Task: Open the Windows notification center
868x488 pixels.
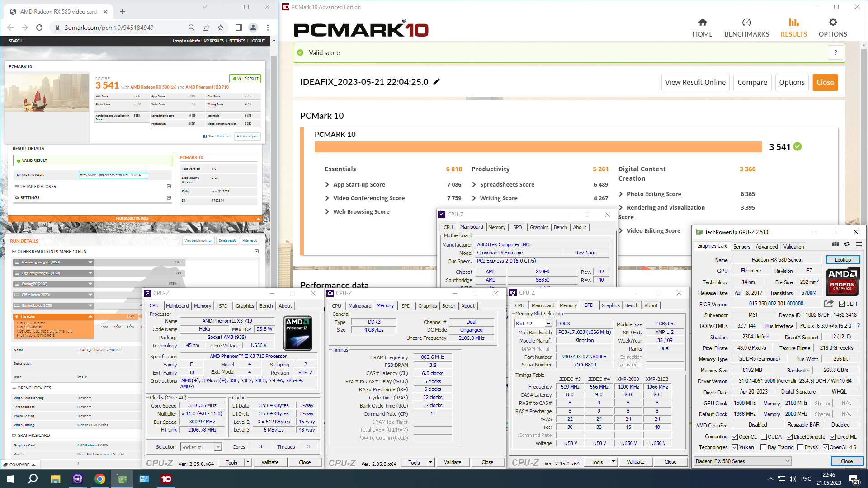Action: [854, 479]
